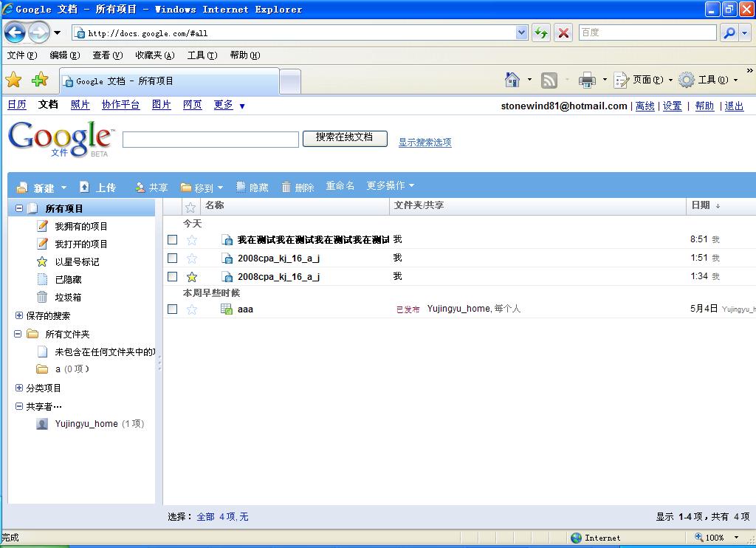Expand the 保存的搜索 tree node

(18, 315)
